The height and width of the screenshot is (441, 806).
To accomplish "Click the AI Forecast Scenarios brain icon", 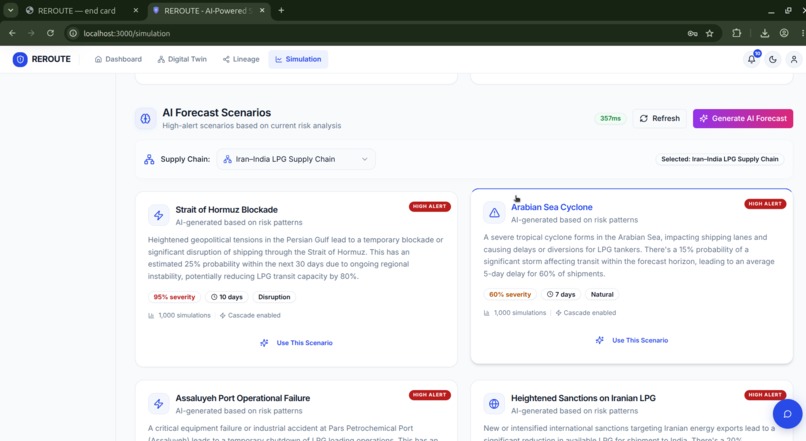I will pos(145,119).
